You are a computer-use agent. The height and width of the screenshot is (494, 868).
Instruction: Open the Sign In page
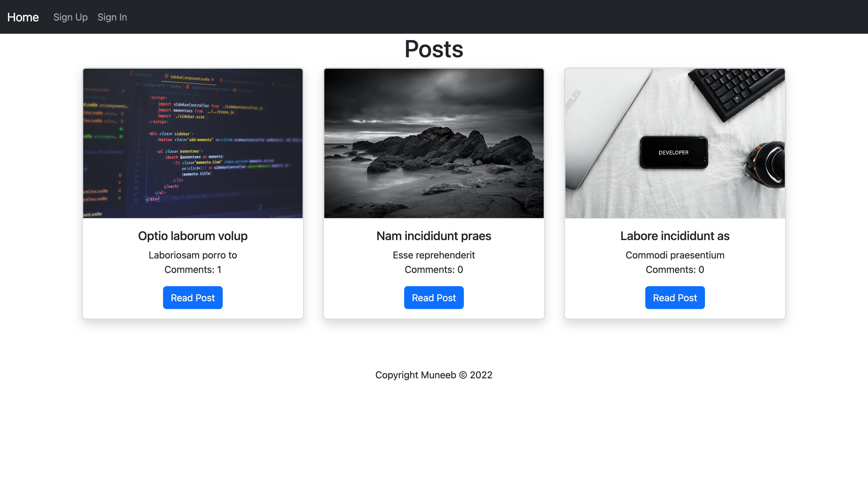pyautogui.click(x=112, y=17)
